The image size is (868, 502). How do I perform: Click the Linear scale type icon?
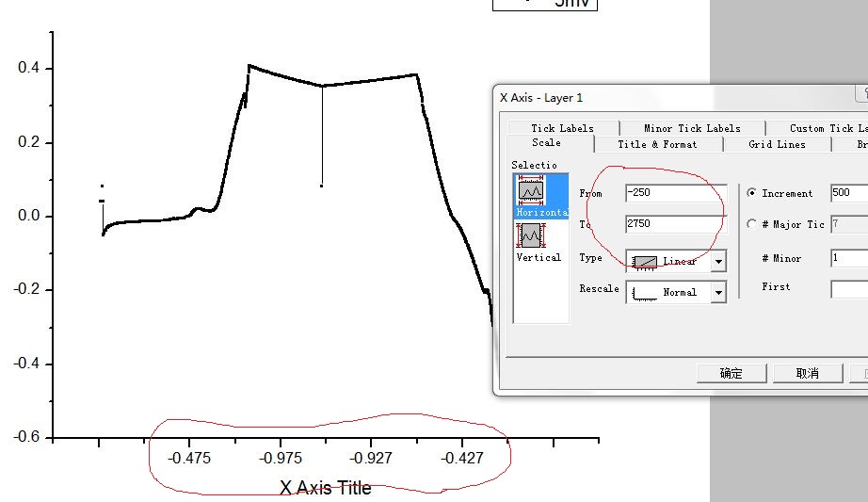click(x=644, y=262)
